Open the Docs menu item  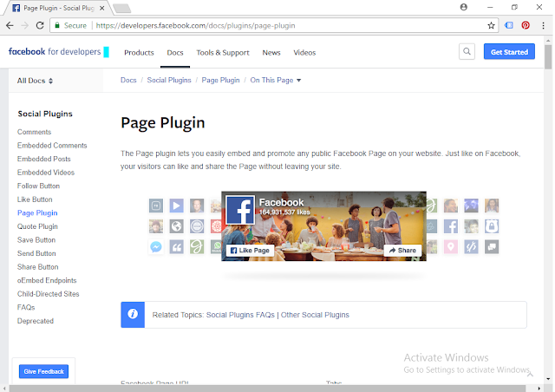coord(175,52)
